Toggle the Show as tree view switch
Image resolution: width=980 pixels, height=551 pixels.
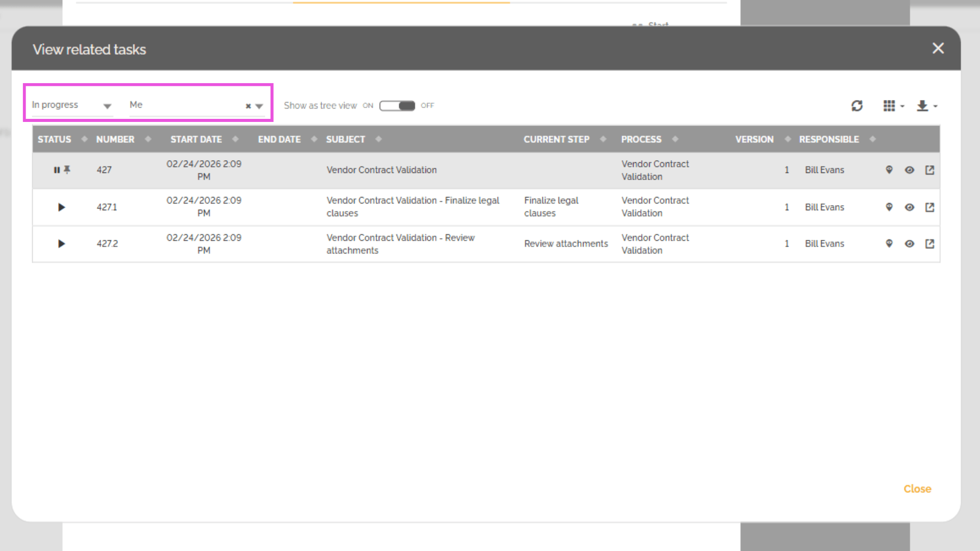pos(397,106)
